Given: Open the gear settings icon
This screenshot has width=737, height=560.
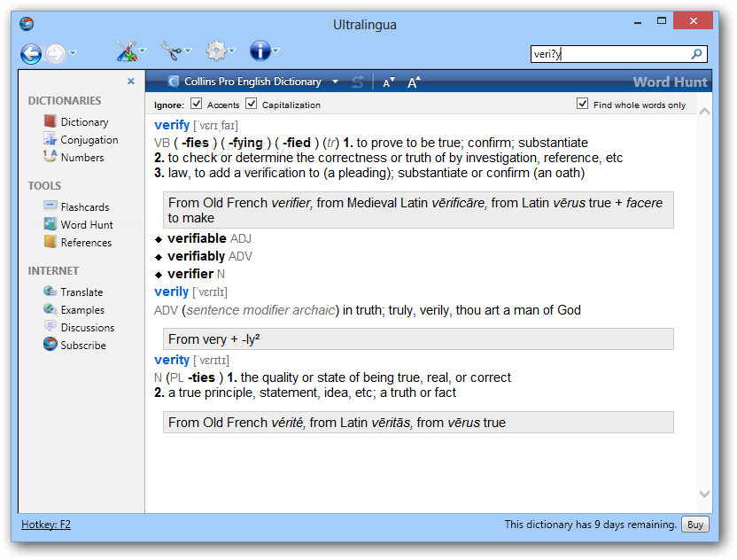Looking at the screenshot, I should coord(216,51).
